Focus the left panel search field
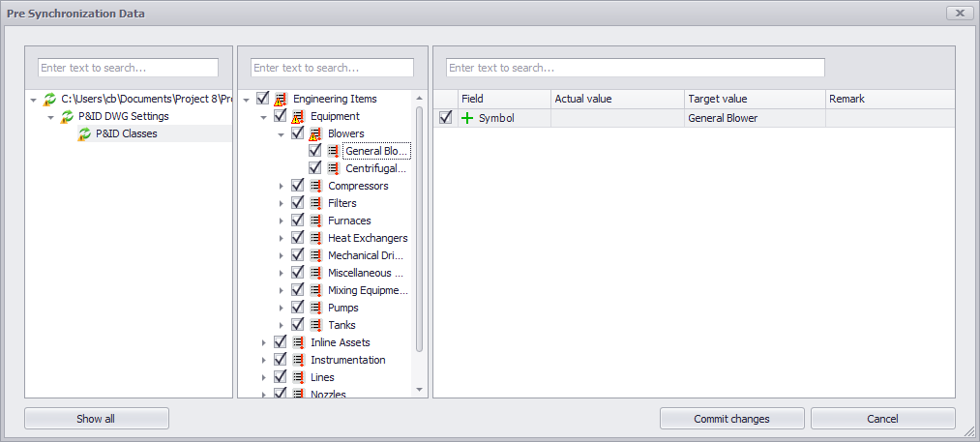 pyautogui.click(x=128, y=68)
